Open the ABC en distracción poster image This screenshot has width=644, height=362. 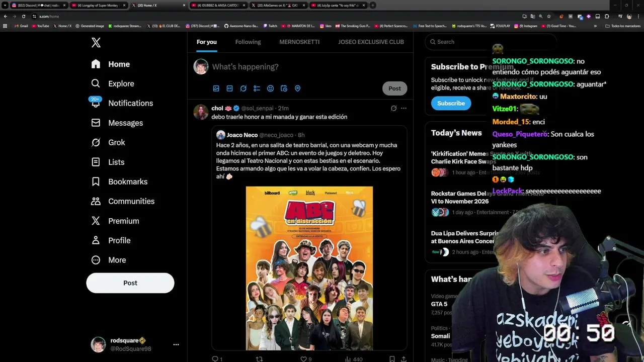[309, 268]
